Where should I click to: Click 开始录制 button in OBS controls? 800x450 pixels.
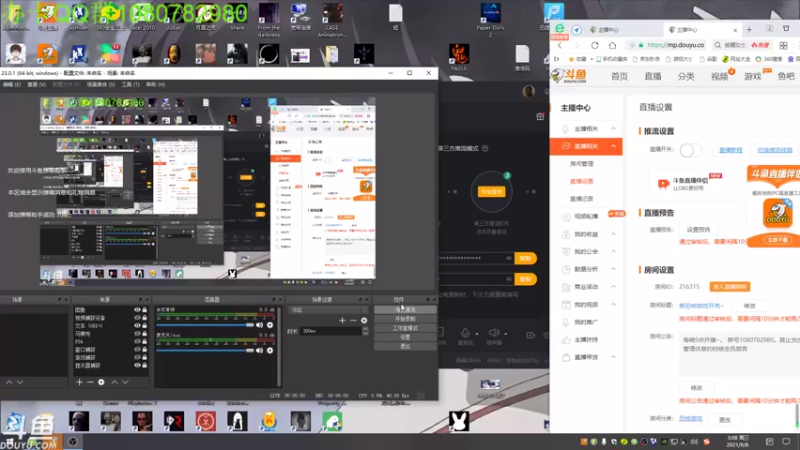tap(405, 319)
